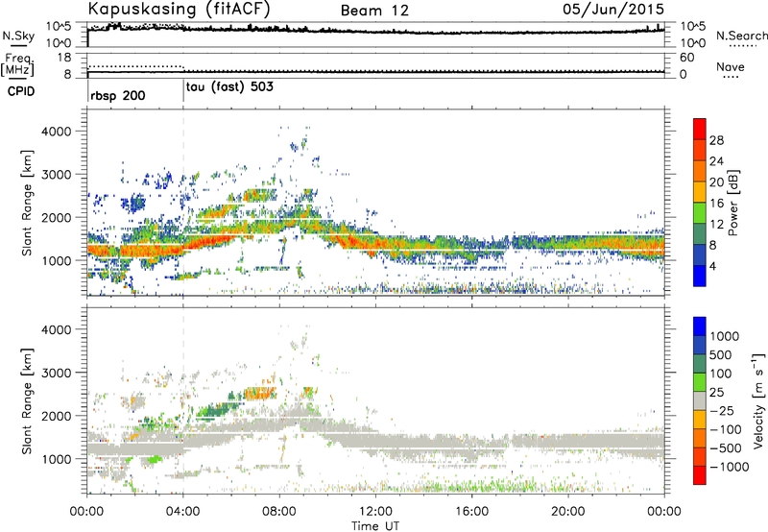Click the '1000' value on the velocity colorbar
768x532 pixels.
click(x=725, y=336)
